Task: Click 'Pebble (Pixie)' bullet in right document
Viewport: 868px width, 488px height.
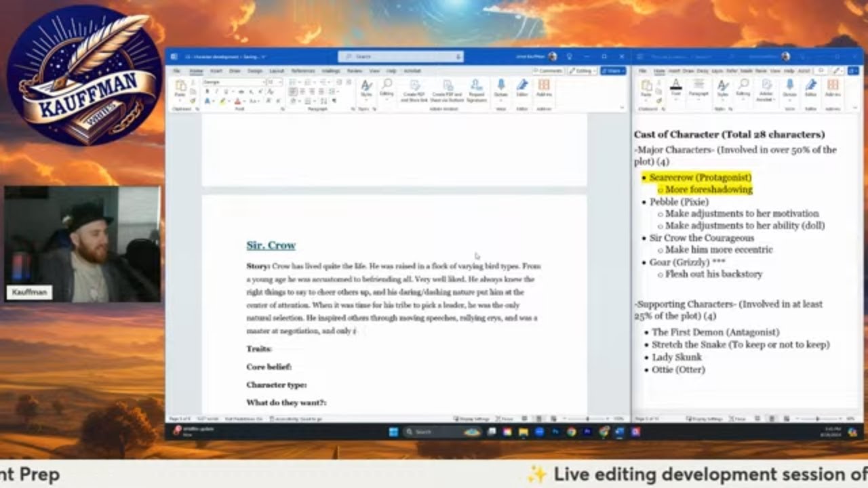Action: coord(679,202)
